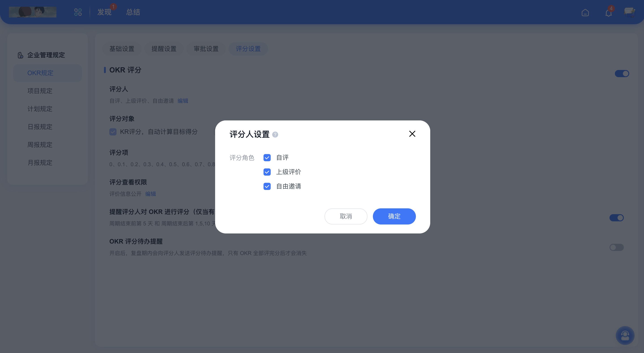644x353 pixels.
Task: Toggle KR评分 auto-calculate checkbox
Action: [x=113, y=132]
